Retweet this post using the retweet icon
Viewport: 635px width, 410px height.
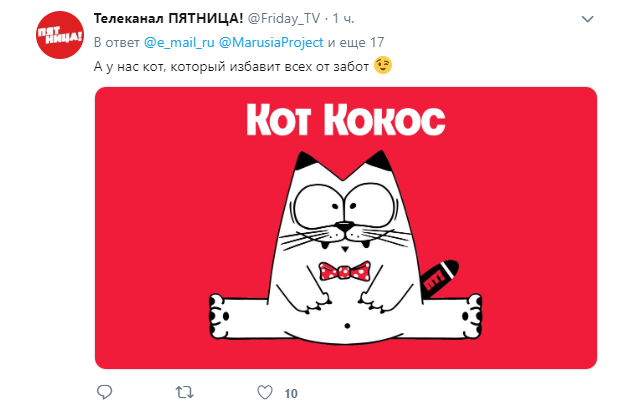click(x=184, y=392)
